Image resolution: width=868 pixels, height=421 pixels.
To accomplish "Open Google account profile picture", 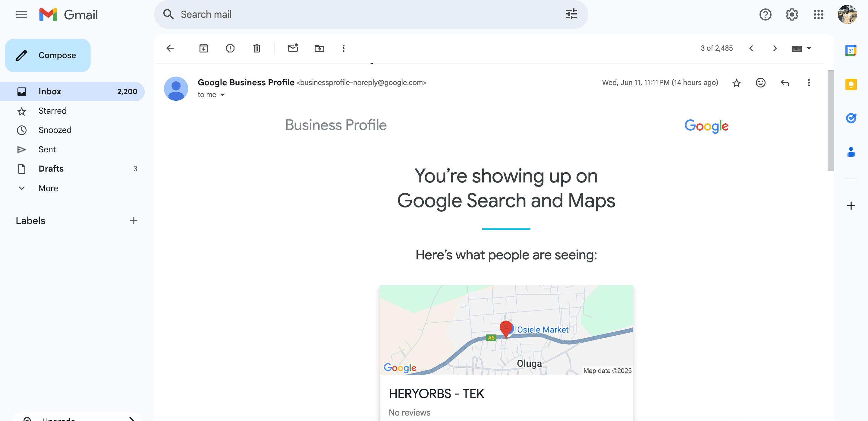I will click(x=847, y=14).
